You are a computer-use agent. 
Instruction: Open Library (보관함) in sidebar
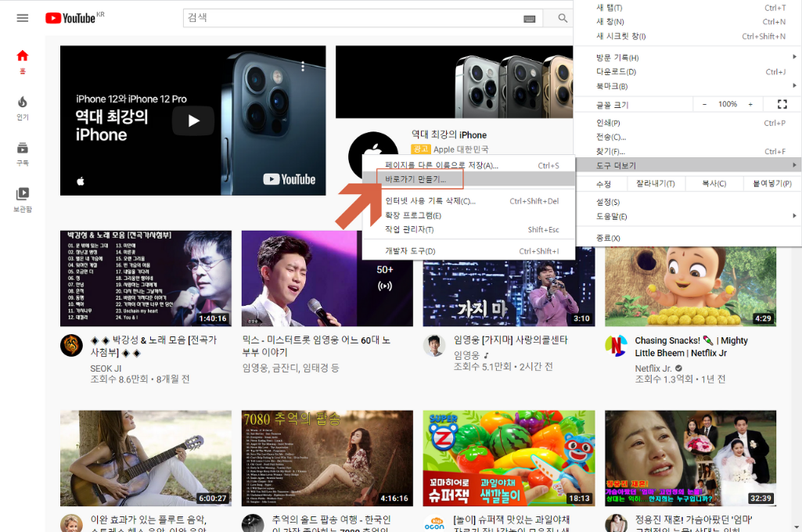(x=23, y=200)
